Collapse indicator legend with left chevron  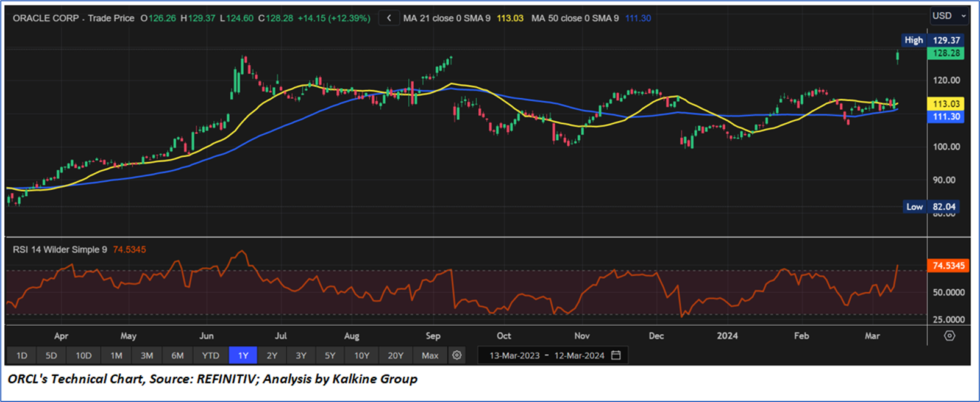(389, 18)
